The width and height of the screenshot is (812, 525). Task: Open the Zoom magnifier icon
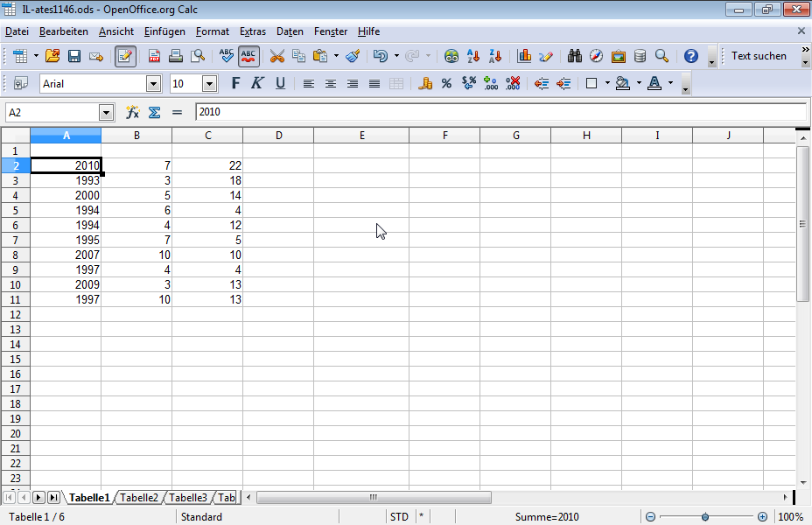point(661,56)
